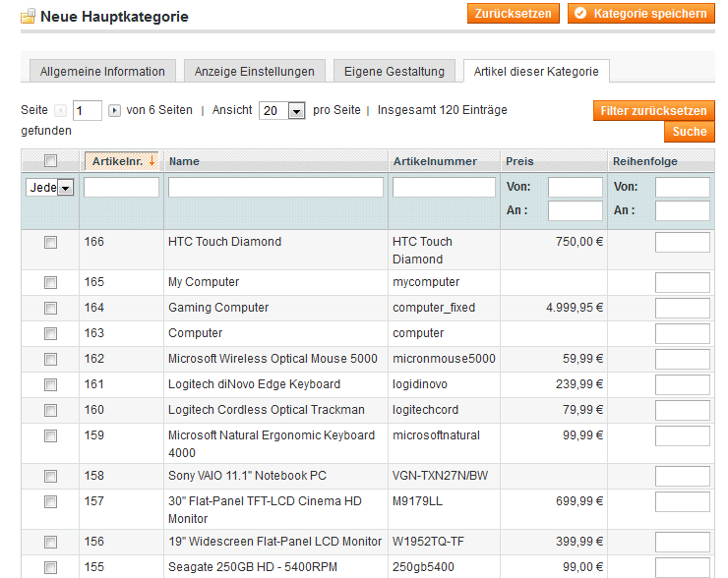Click the Artikelnr. filter input
The width and height of the screenshot is (728, 578).
(121, 187)
